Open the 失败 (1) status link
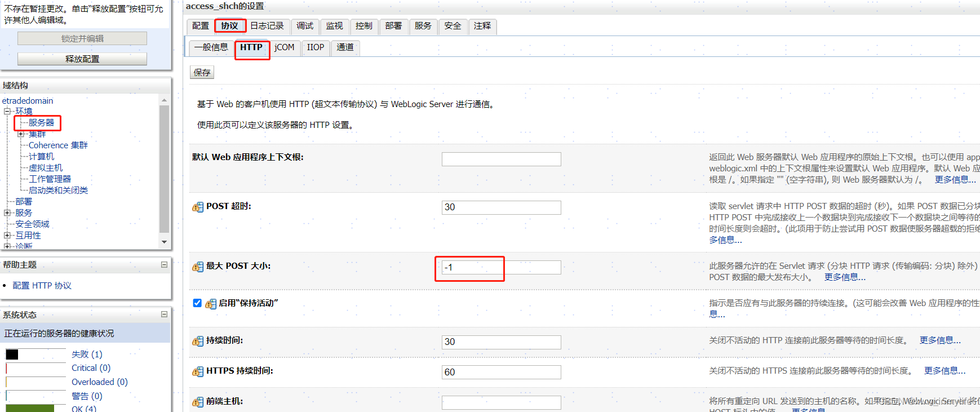The width and height of the screenshot is (980, 412). pos(87,354)
